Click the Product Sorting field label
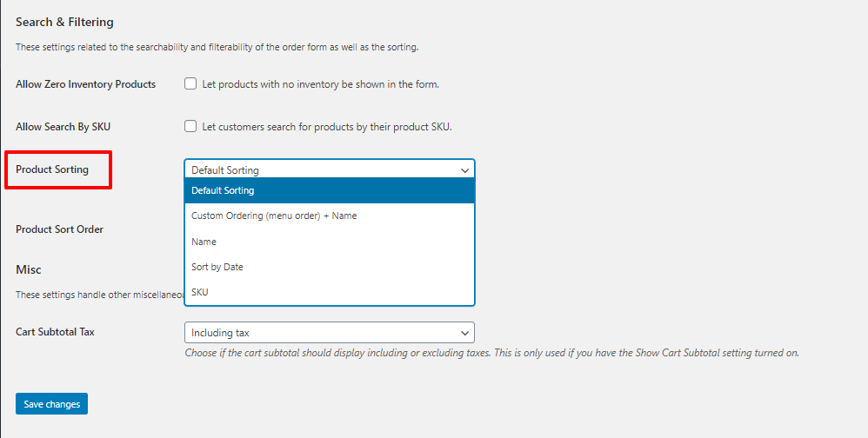Screen dimensions: 868x438 click(x=52, y=169)
